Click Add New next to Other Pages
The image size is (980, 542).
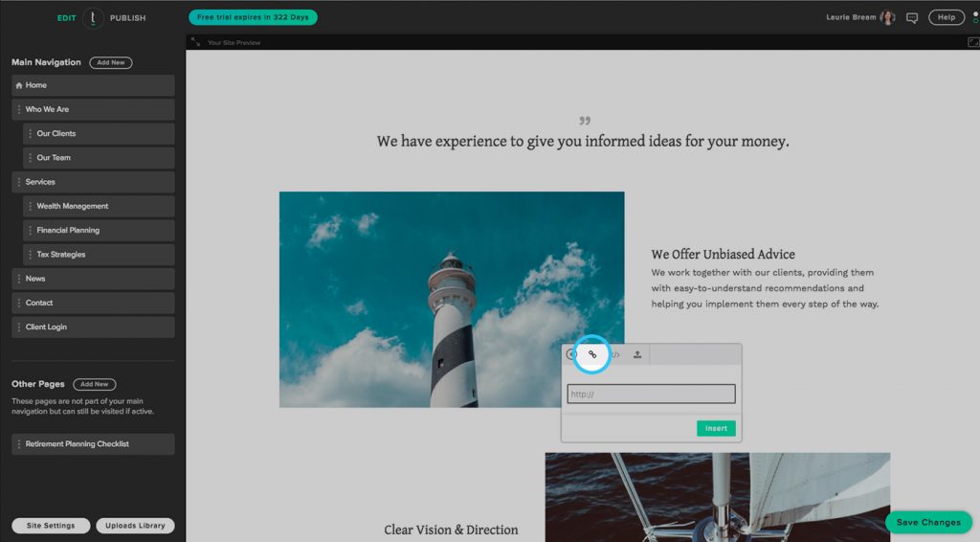pyautogui.click(x=95, y=384)
